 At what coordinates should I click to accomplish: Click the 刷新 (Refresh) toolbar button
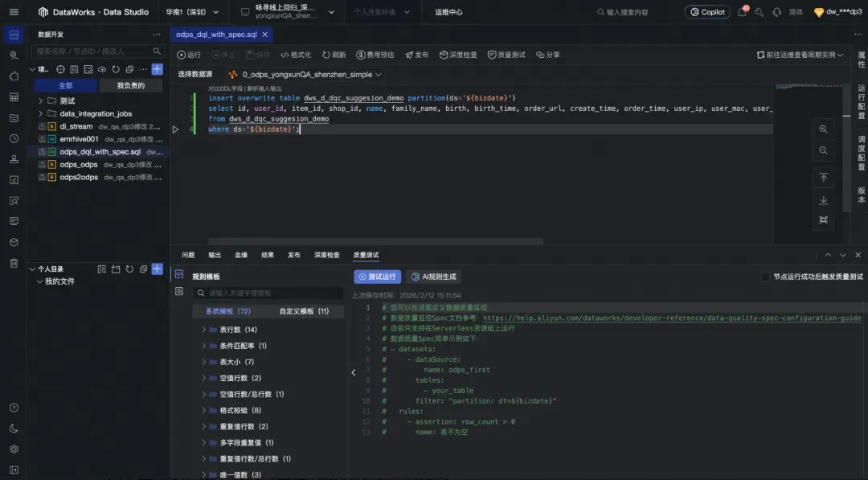pyautogui.click(x=334, y=55)
